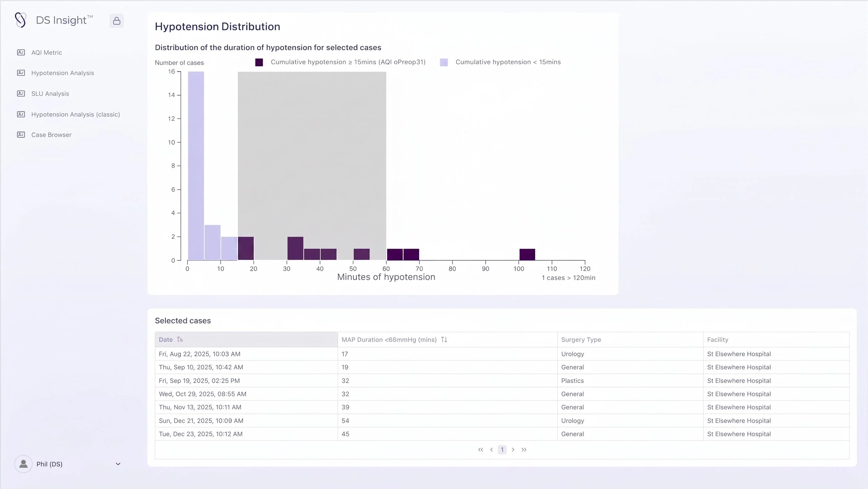868x489 pixels.
Task: Click the Phil (DS) username text
Action: pyautogui.click(x=49, y=464)
